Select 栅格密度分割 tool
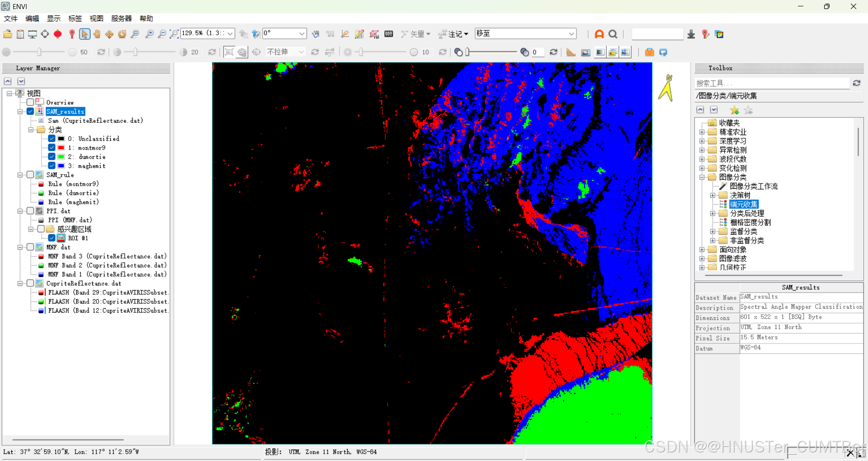The width and height of the screenshot is (868, 461). 750,222
